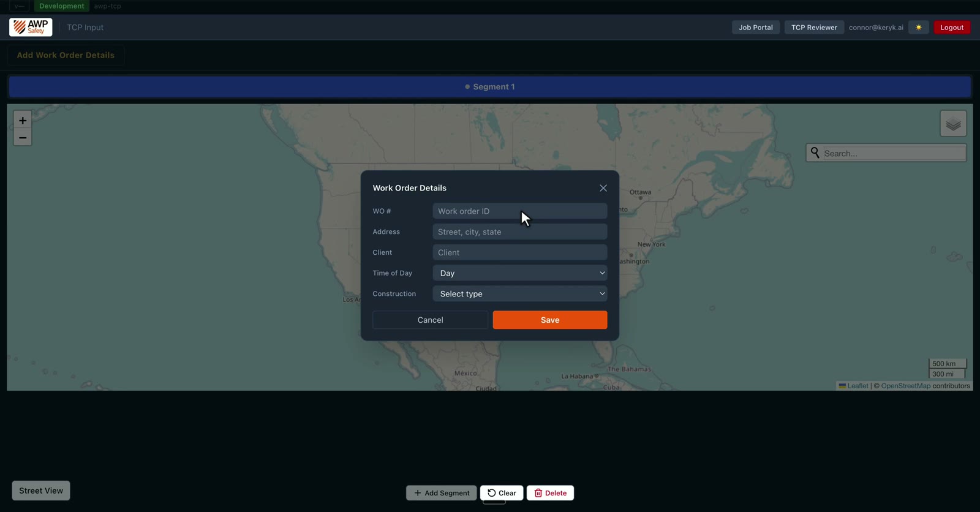This screenshot has height=512, width=980.
Task: Click the magnifier icon in map search
Action: [x=815, y=152]
